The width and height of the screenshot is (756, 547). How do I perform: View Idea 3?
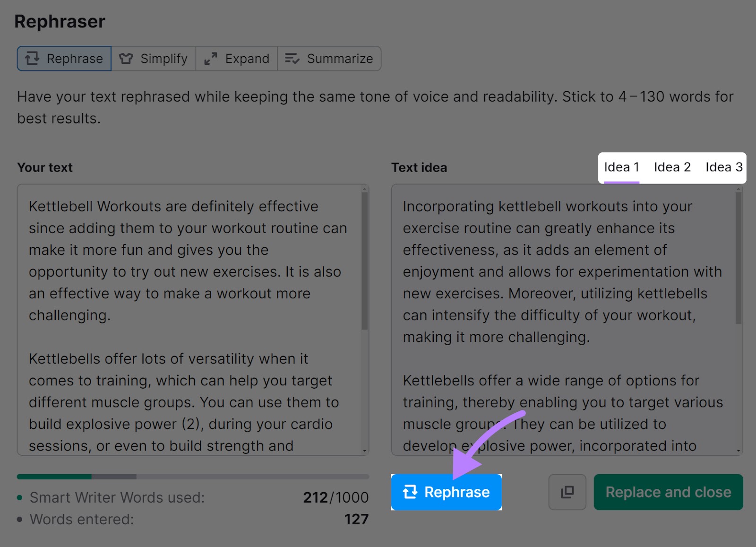(723, 167)
